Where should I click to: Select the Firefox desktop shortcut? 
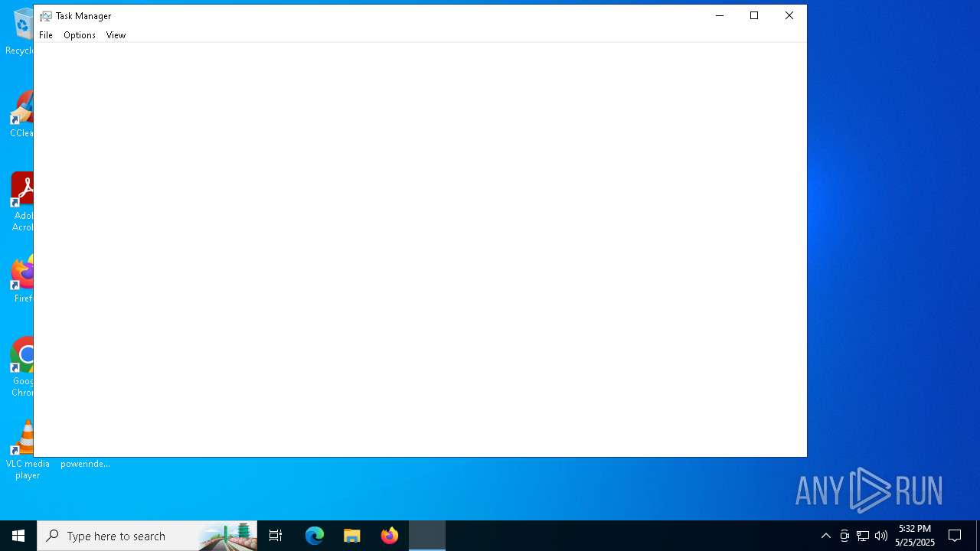coord(23,279)
